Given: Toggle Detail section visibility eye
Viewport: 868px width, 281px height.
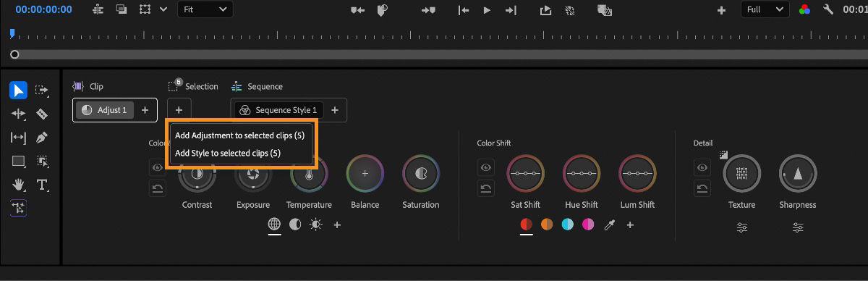Looking at the screenshot, I should pos(702,167).
